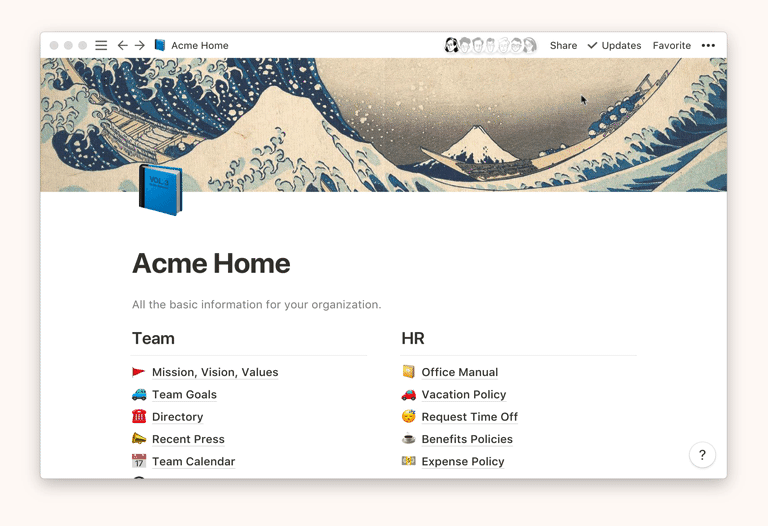Open the Vacation Policy page

point(463,394)
